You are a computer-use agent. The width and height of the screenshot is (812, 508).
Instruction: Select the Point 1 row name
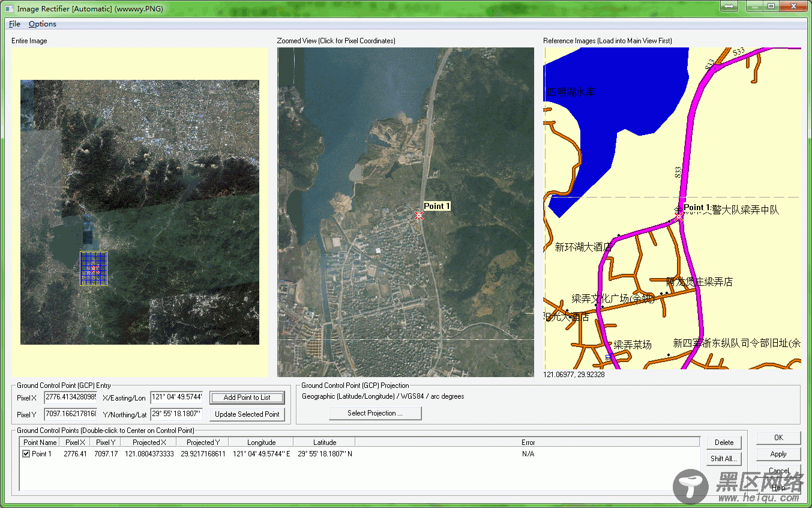41,454
